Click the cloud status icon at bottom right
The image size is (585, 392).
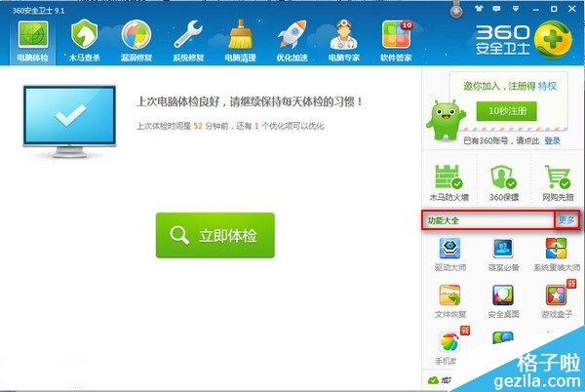[x=433, y=380]
